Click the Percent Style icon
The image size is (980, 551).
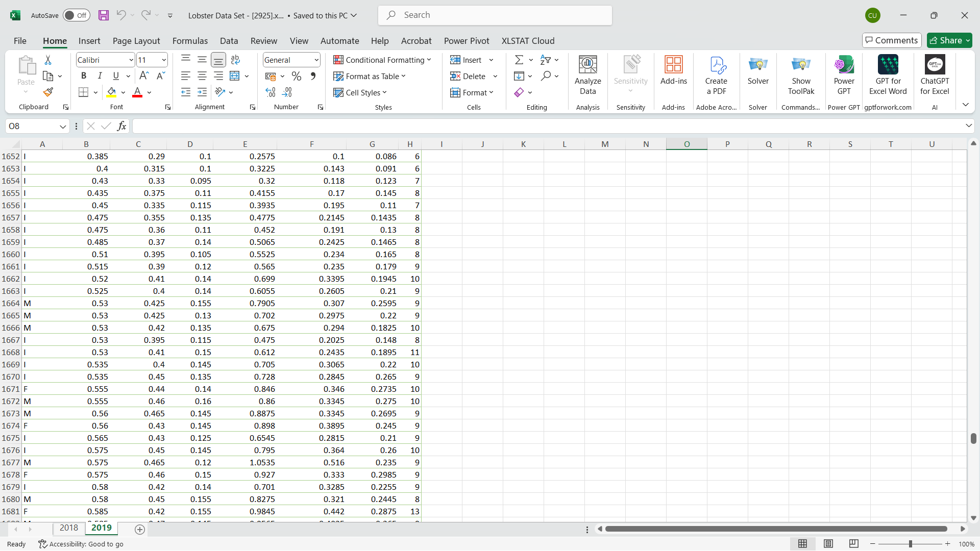tap(296, 76)
